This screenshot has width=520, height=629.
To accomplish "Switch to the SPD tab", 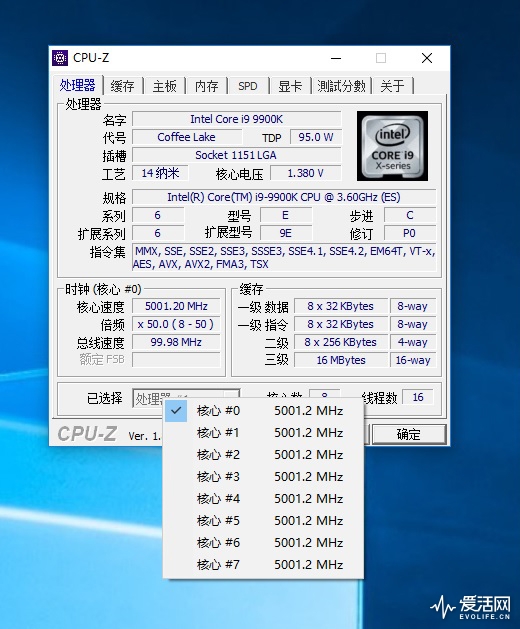I will pyautogui.click(x=248, y=86).
